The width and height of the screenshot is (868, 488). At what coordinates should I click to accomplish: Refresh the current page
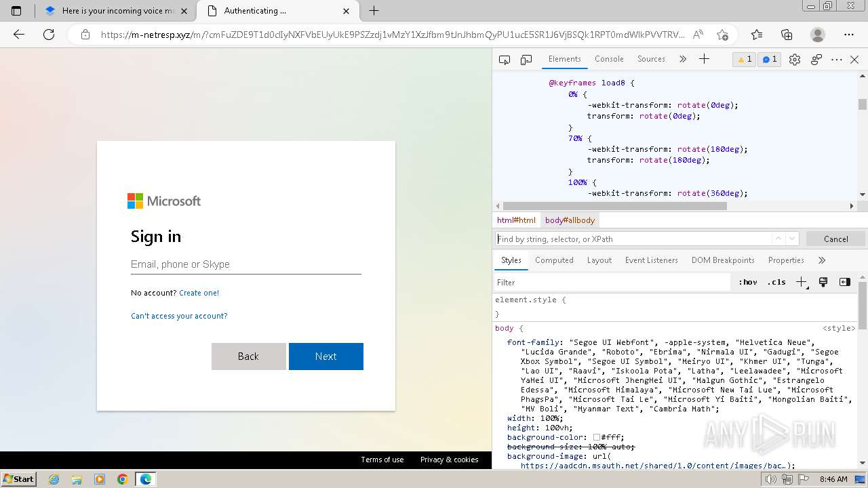point(49,35)
